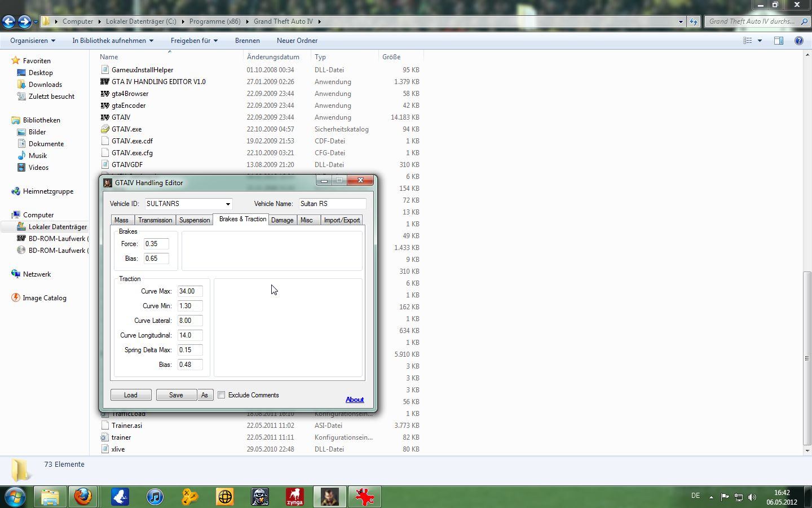Open the Vehicle ID dropdown SULTANRS
Image resolution: width=812 pixels, height=508 pixels.
188,204
